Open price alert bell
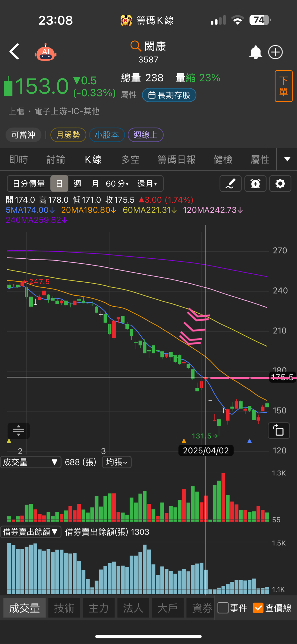Viewport: 297px width, 644px height. [256, 52]
